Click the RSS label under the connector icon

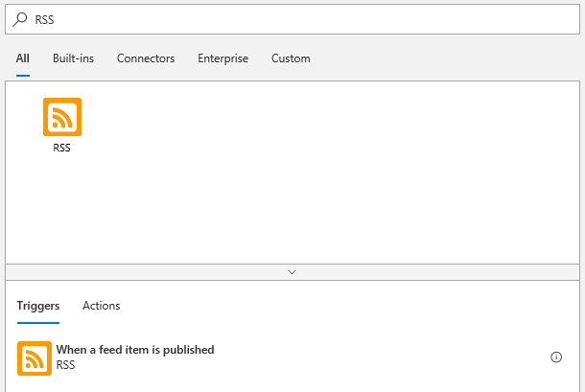point(61,148)
